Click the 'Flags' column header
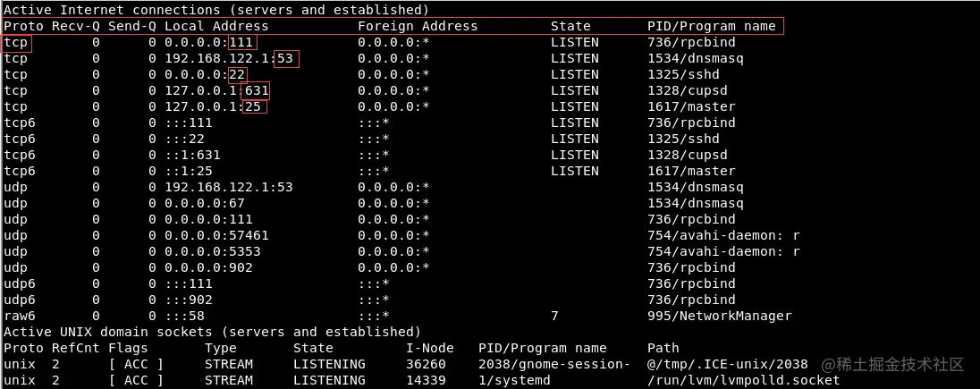Screen dimensions: 980x389 (x=128, y=348)
